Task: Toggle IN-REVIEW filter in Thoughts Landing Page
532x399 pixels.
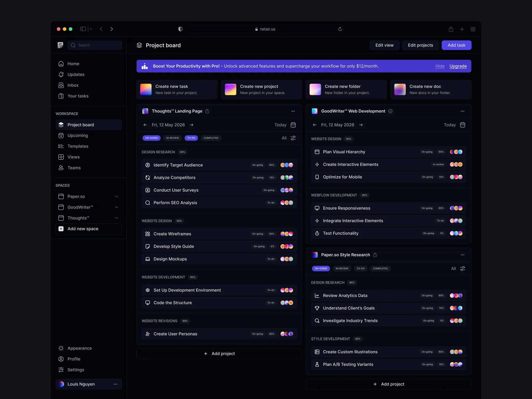Action: pos(172,138)
